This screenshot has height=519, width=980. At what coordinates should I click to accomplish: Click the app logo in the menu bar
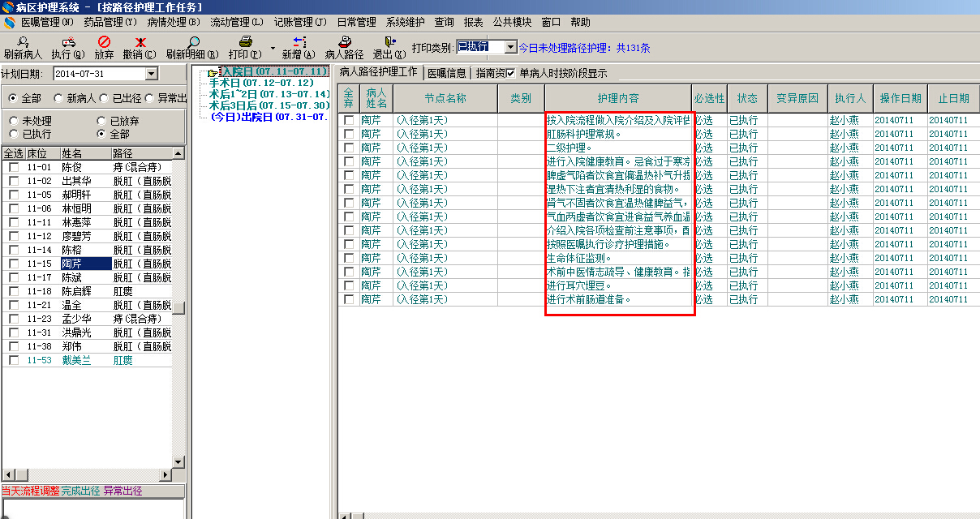[9, 22]
